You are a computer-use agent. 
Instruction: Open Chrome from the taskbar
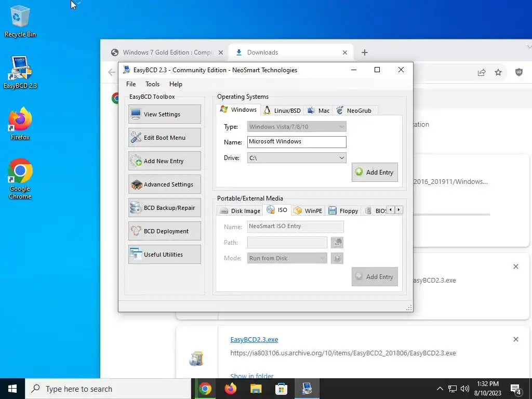coord(205,389)
